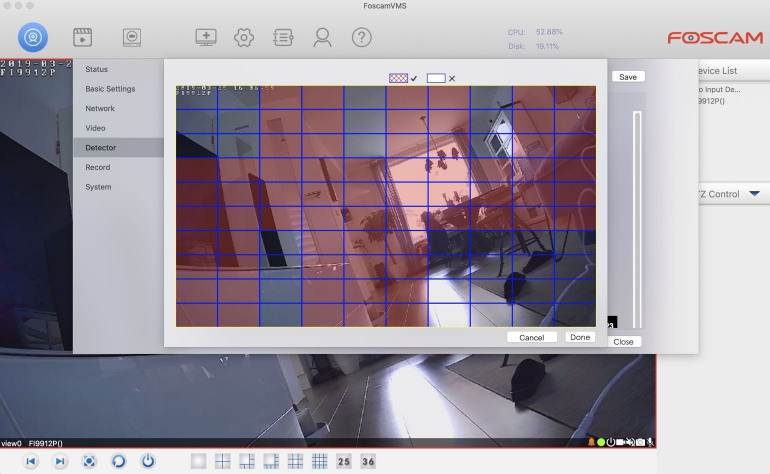Click the Done button
The height and width of the screenshot is (474, 770).
pyautogui.click(x=580, y=337)
